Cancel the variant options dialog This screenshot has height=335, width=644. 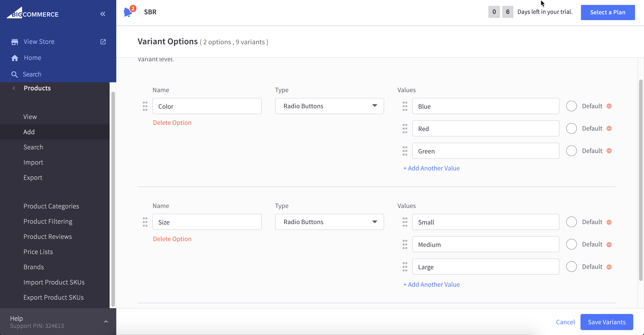565,322
